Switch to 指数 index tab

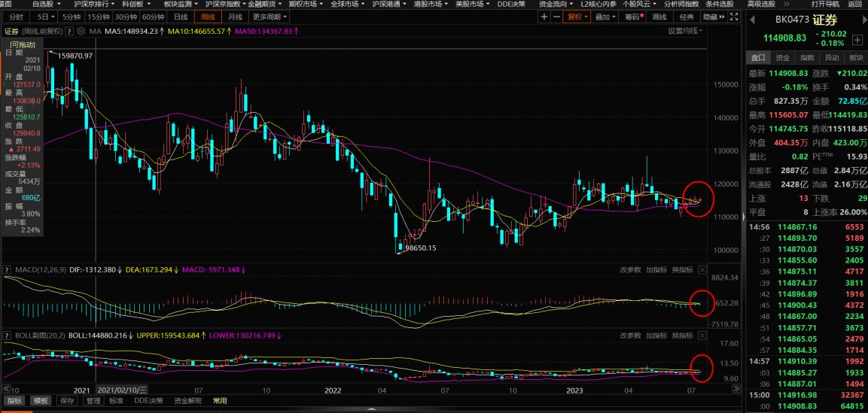(x=807, y=57)
